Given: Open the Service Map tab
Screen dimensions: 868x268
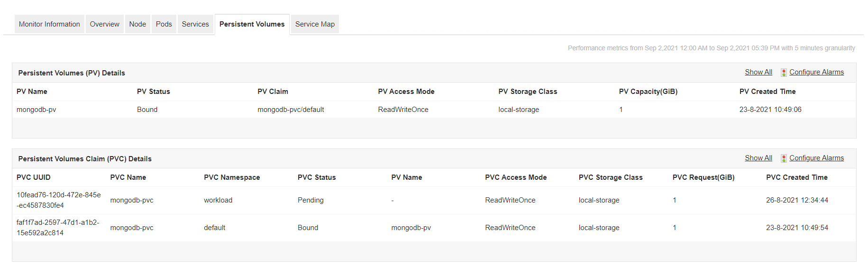Looking at the screenshot, I should click(315, 24).
